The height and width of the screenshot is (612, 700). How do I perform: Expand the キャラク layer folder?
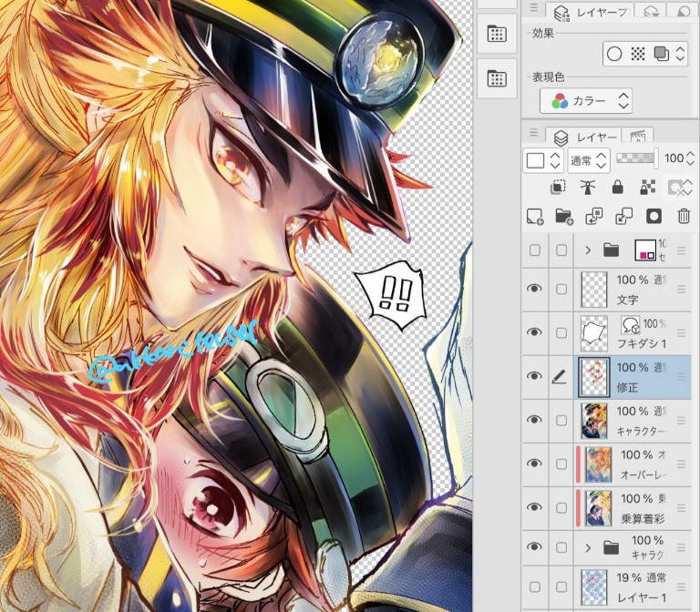click(x=588, y=547)
